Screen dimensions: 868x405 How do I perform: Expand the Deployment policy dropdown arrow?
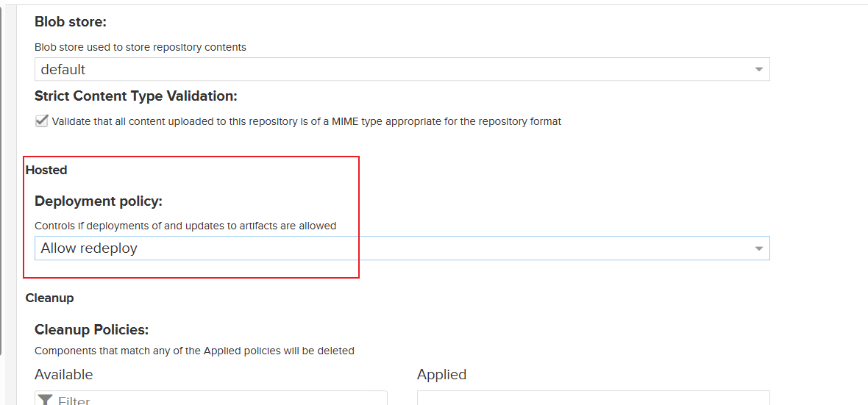point(759,248)
